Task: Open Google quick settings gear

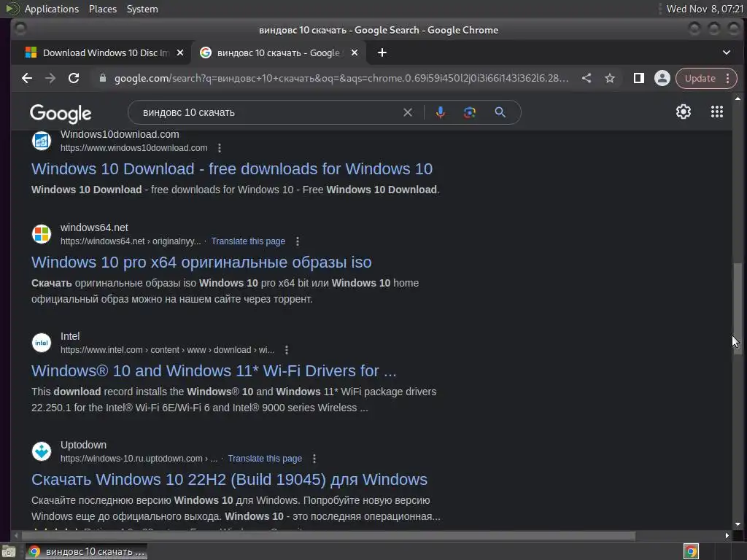Action: click(684, 112)
